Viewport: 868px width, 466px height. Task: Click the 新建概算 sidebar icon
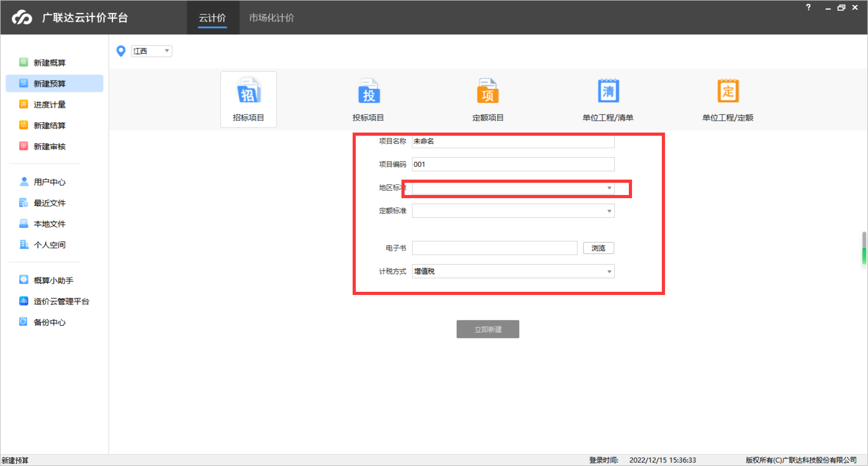coord(24,62)
